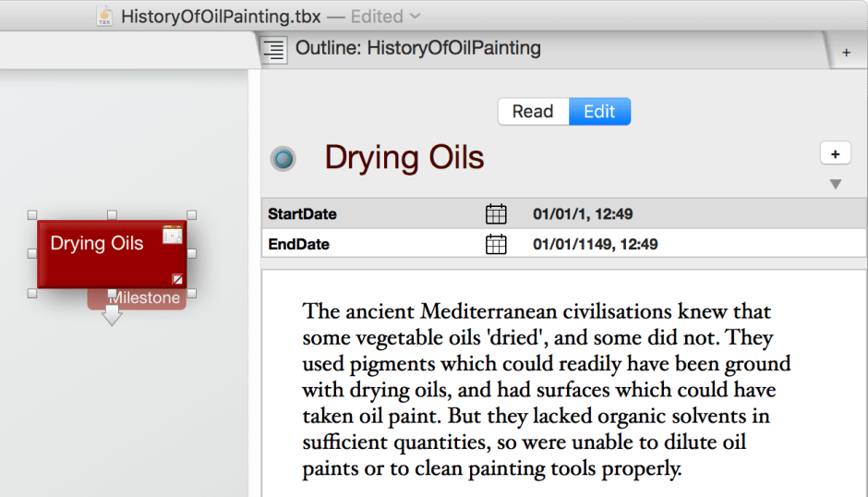Click the Drying Oils note title field

(x=404, y=158)
